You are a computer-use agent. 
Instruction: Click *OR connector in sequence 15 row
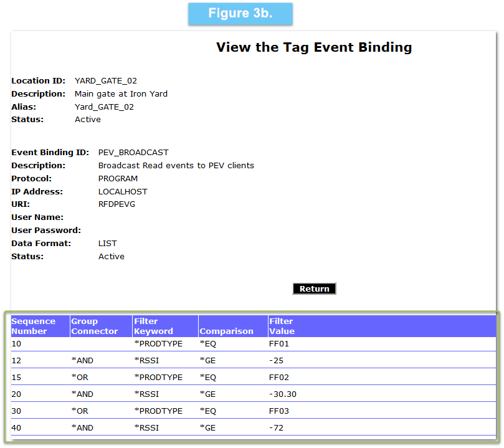point(79,378)
